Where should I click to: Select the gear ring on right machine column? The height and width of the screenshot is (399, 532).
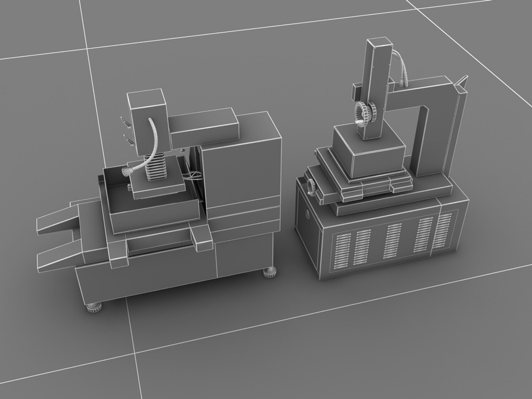click(x=365, y=114)
